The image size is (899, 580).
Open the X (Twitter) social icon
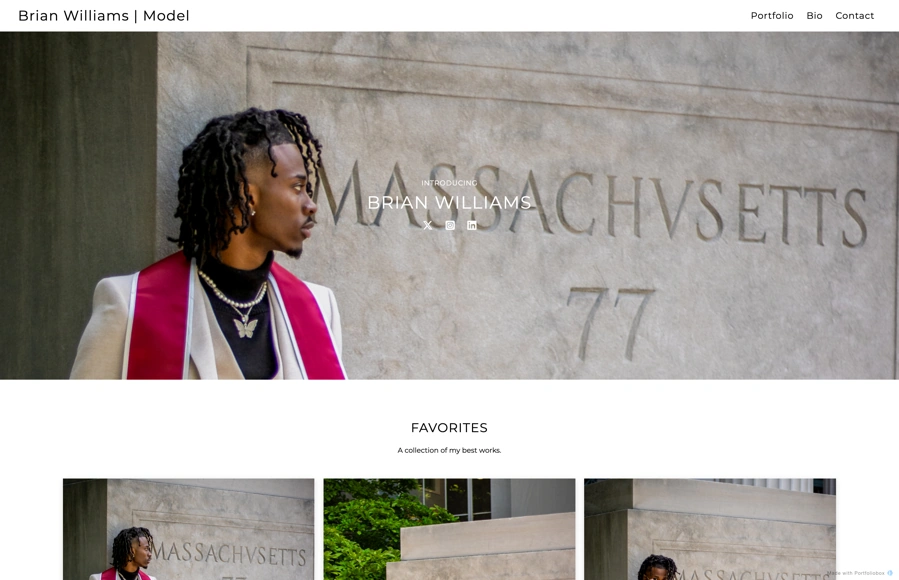pyautogui.click(x=428, y=225)
